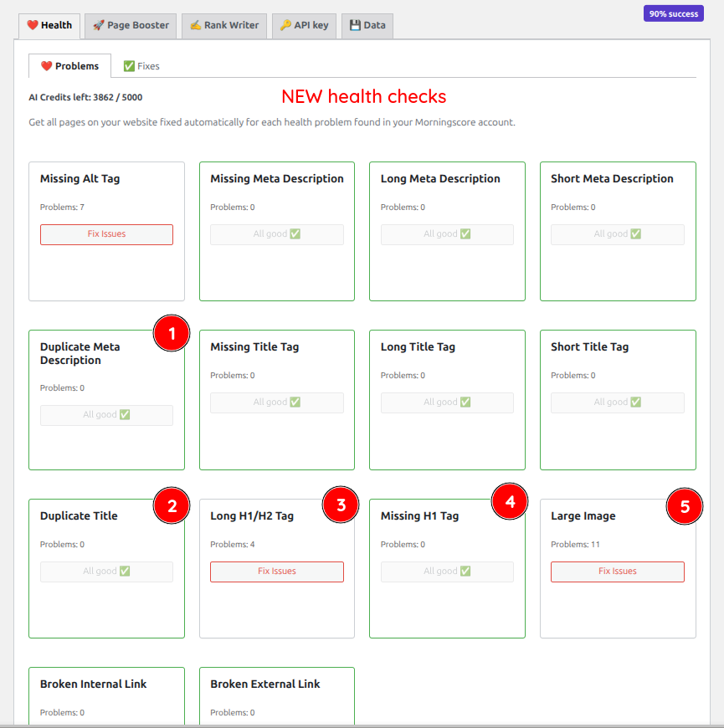The height and width of the screenshot is (728, 724).
Task: Click the Missing Meta Description card title
Action: [x=277, y=179]
